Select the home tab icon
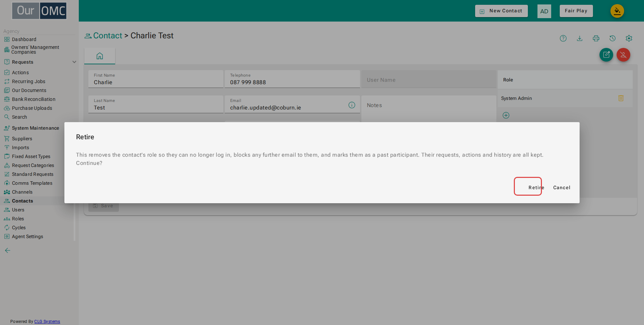The image size is (644, 325). point(100,56)
